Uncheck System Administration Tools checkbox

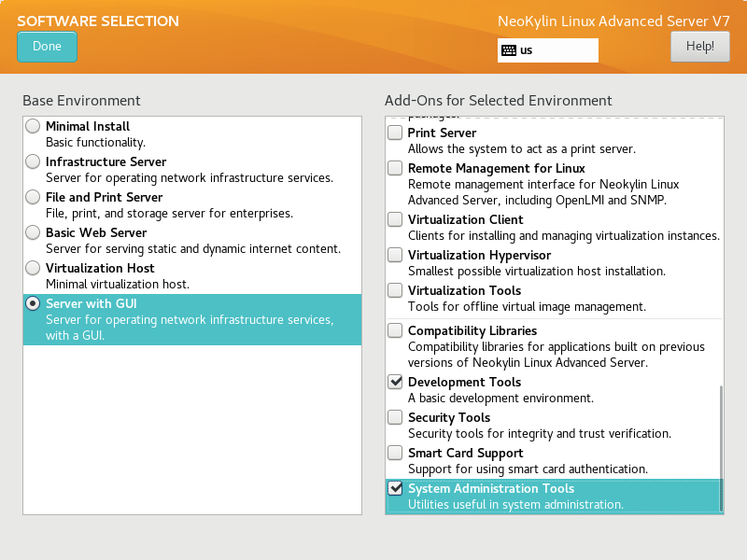[x=395, y=488]
